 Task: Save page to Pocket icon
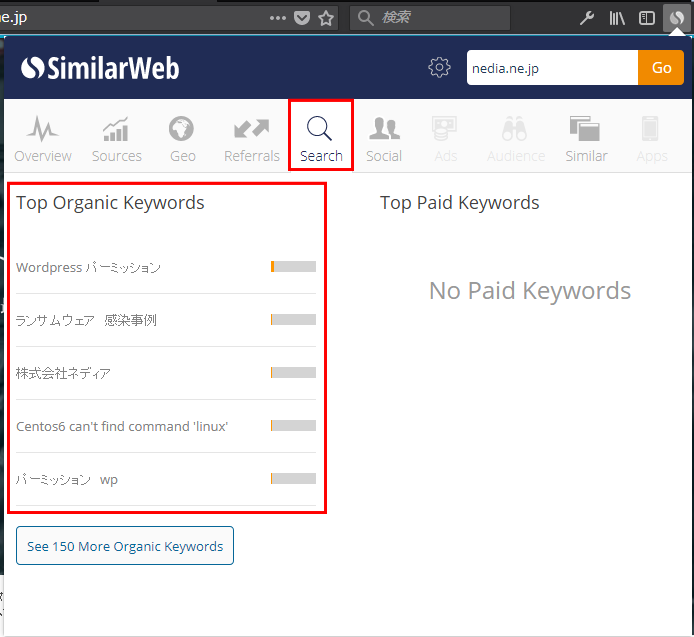pyautogui.click(x=302, y=18)
